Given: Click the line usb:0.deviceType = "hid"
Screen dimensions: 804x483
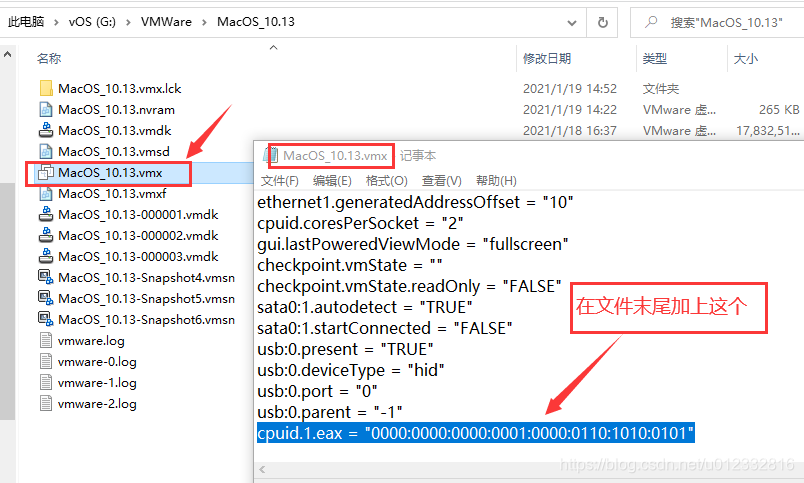Looking at the screenshot, I should (x=351, y=370).
